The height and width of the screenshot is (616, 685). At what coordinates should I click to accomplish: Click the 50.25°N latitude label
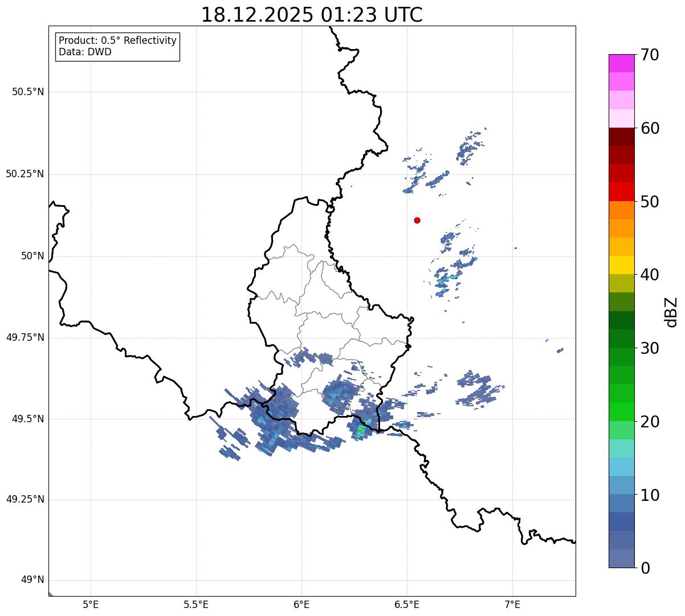point(25,174)
